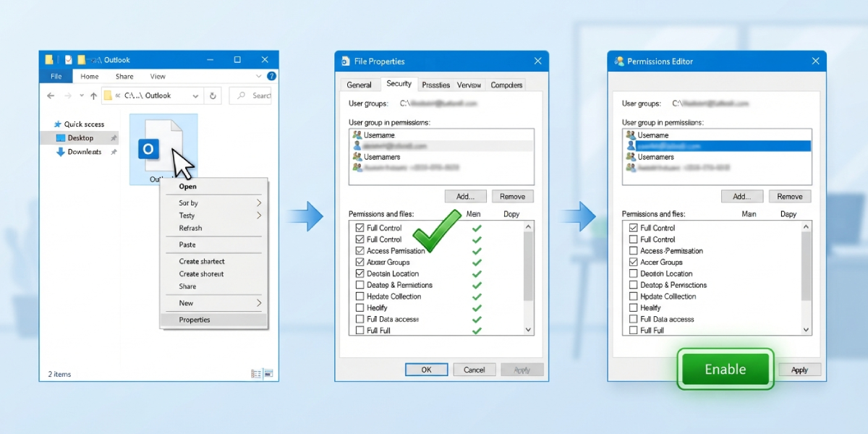Click the green Enable button
868x434 pixels.
(726, 369)
